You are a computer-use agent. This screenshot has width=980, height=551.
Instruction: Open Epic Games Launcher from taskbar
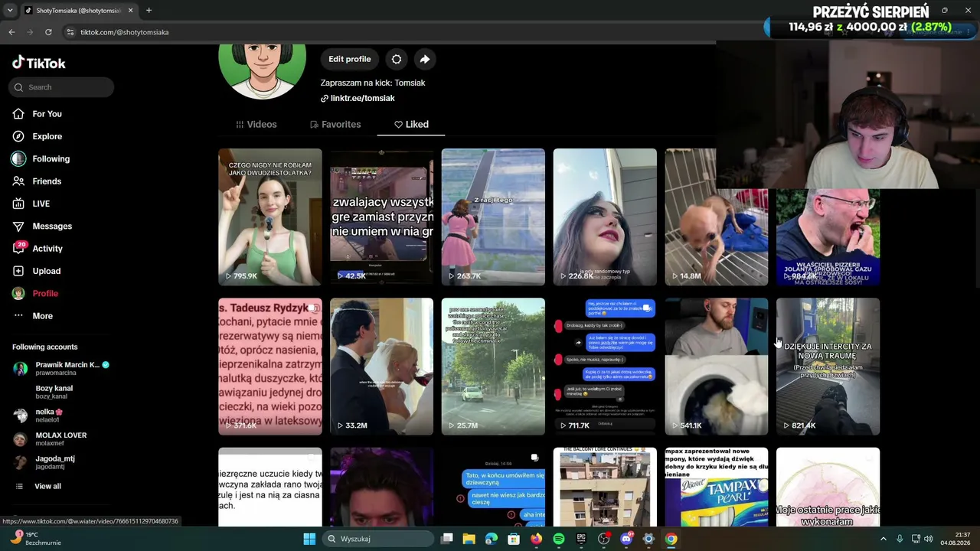tap(581, 539)
